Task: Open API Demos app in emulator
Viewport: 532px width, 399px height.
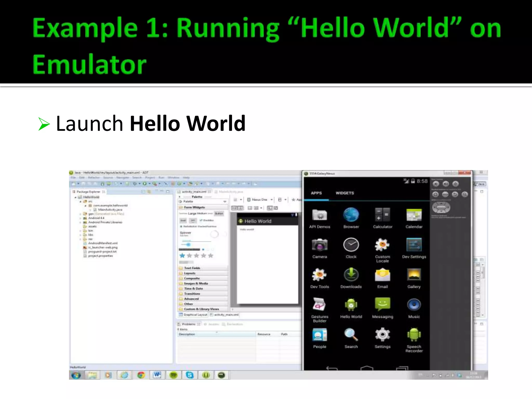Action: 320,218
